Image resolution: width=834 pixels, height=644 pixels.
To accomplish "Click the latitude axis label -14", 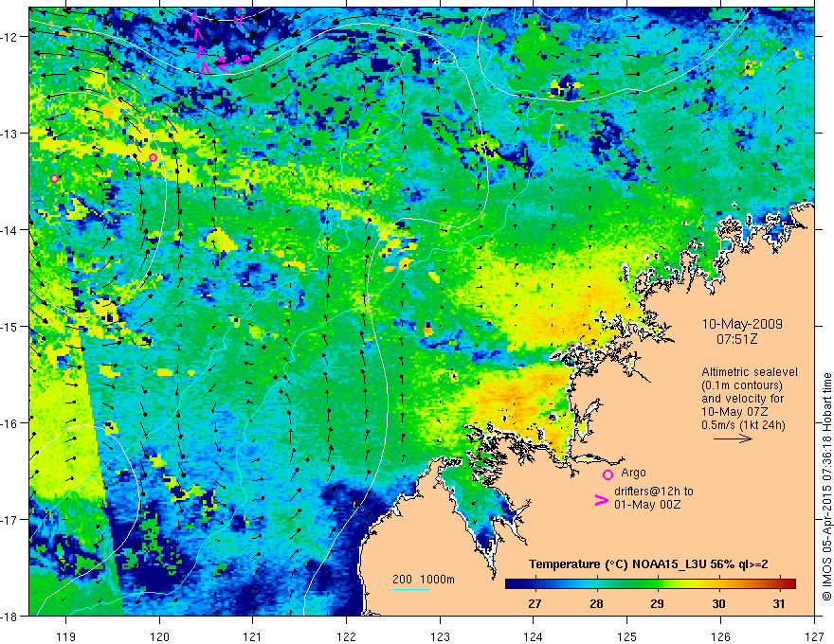I will [x=11, y=230].
